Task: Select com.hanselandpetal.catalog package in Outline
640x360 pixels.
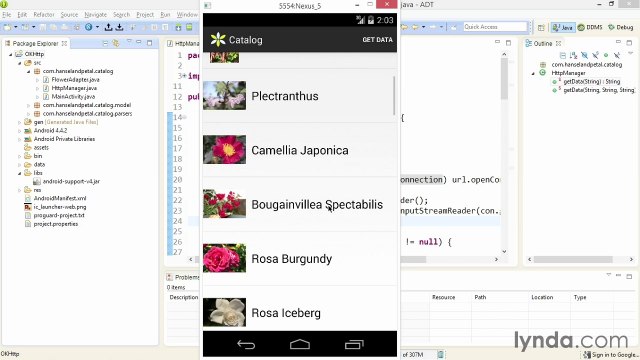Action: click(x=587, y=64)
